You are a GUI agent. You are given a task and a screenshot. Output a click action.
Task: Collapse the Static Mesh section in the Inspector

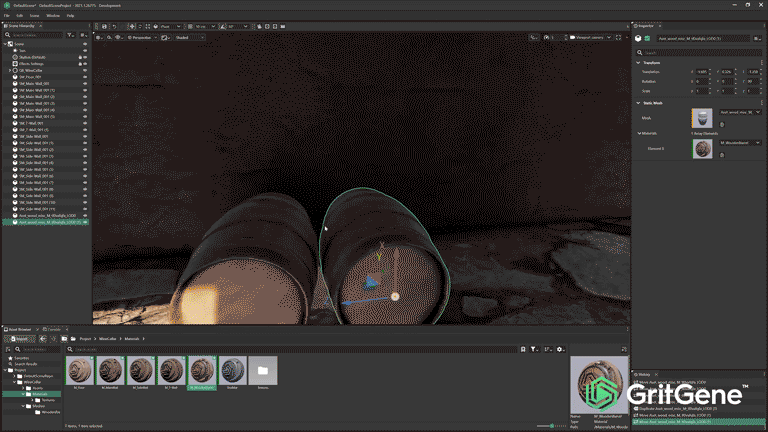coord(638,103)
